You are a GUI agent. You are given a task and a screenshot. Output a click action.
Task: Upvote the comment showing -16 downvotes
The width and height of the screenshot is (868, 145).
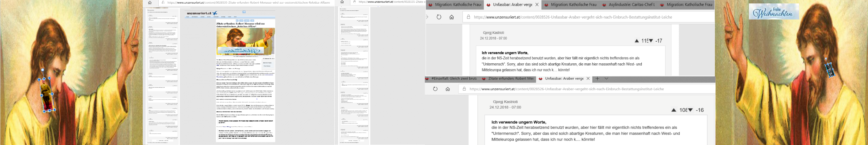(x=674, y=110)
